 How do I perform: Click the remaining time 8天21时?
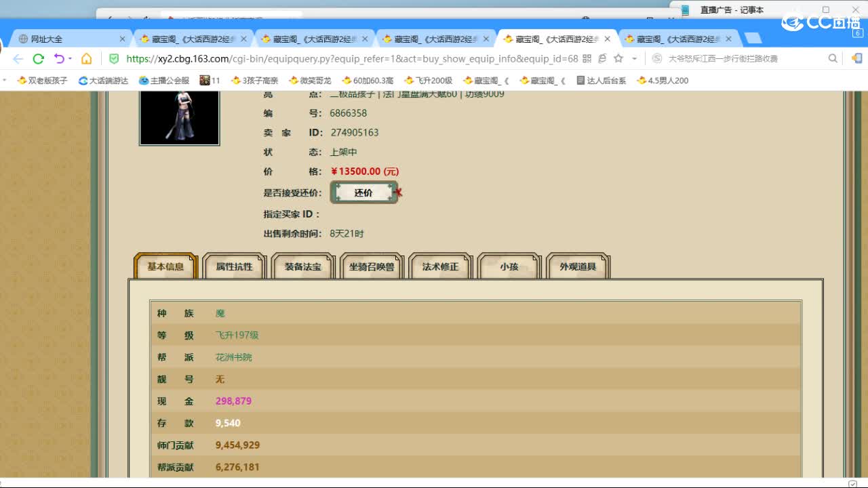pos(347,234)
